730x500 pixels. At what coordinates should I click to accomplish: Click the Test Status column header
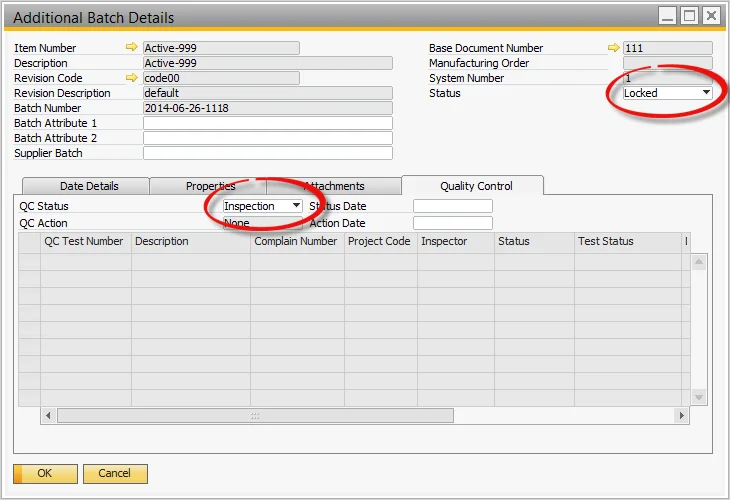coord(628,241)
